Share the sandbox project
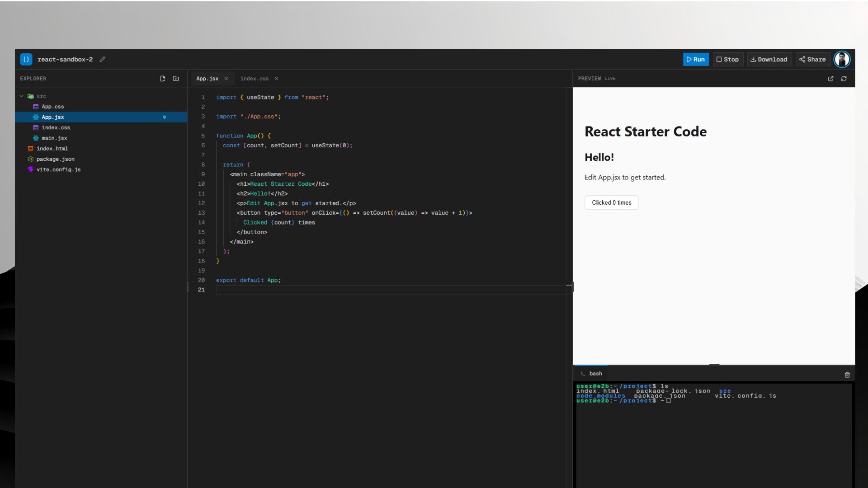The width and height of the screenshot is (868, 488). pos(812,59)
